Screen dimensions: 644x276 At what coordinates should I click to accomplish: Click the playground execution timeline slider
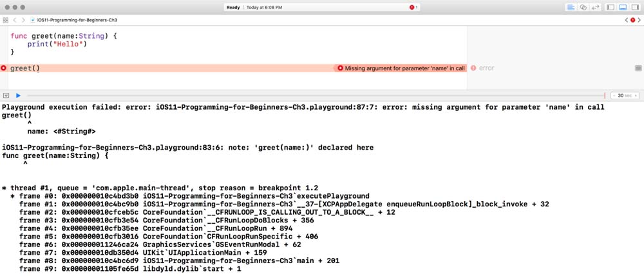(316, 95)
